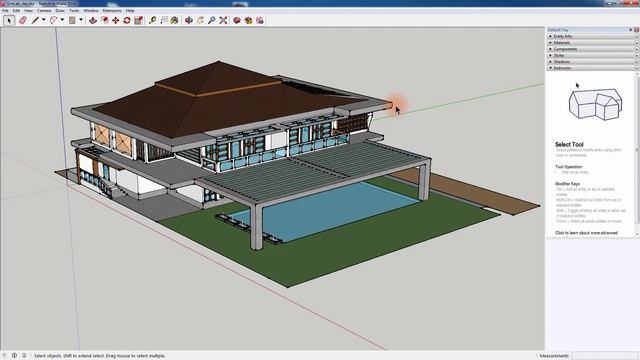The image size is (640, 360).
Task: Open the Draw menu
Action: (60, 11)
